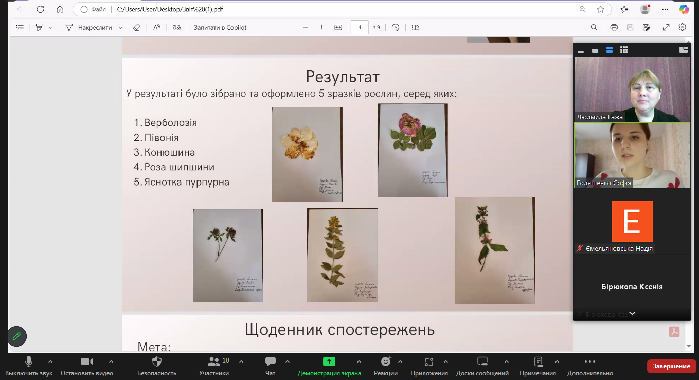Open Zoom Whiteboards button

click(x=482, y=366)
